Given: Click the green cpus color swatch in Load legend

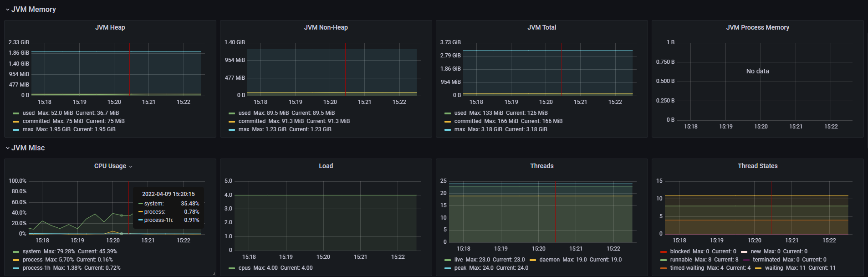Looking at the screenshot, I should click(232, 268).
